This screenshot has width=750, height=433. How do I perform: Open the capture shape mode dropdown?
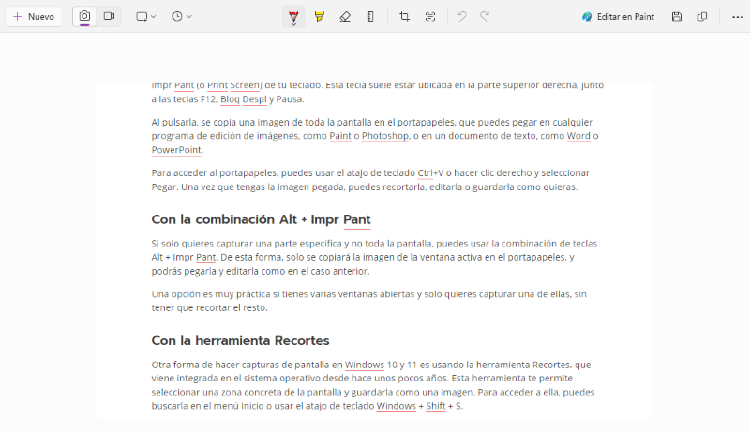point(146,17)
